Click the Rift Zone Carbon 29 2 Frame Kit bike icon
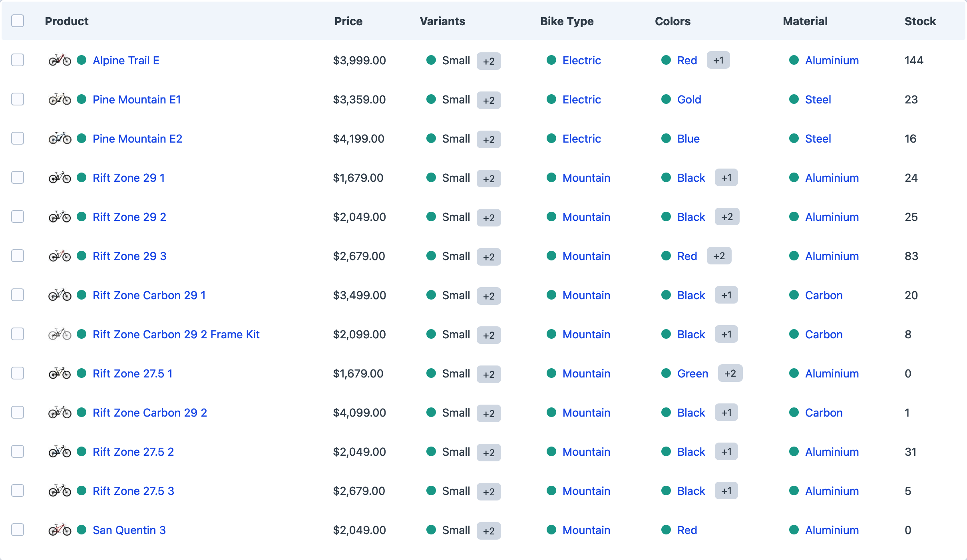This screenshot has height=560, width=967. tap(60, 334)
